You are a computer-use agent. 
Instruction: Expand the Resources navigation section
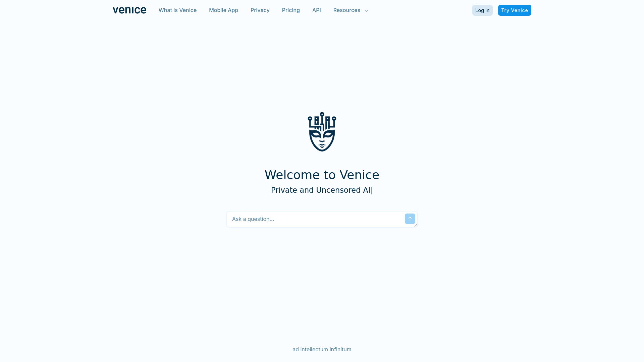(351, 10)
